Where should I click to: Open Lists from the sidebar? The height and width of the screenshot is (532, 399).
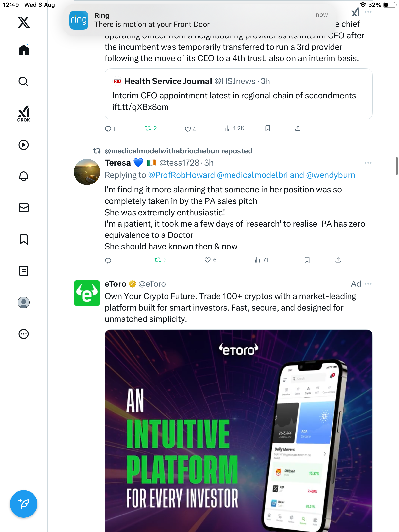[24, 271]
